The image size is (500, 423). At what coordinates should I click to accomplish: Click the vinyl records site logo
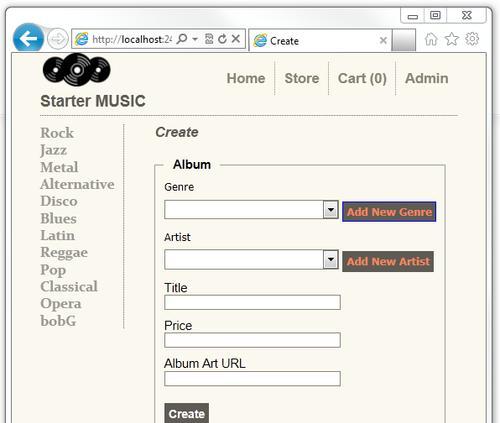click(76, 69)
